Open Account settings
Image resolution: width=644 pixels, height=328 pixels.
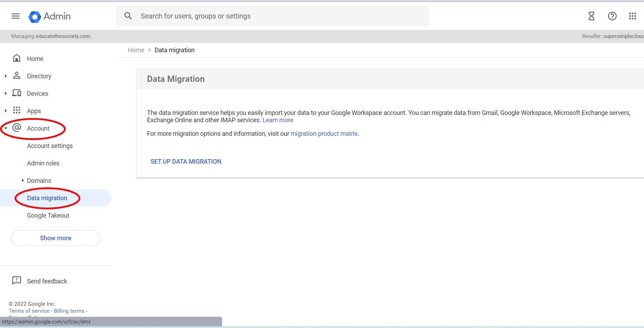50,146
